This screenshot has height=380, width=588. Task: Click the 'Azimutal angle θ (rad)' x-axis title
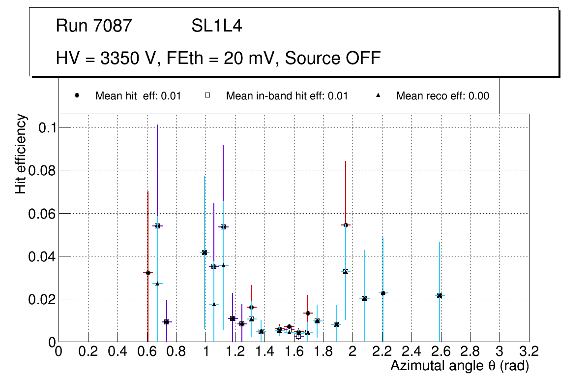pyautogui.click(x=460, y=366)
